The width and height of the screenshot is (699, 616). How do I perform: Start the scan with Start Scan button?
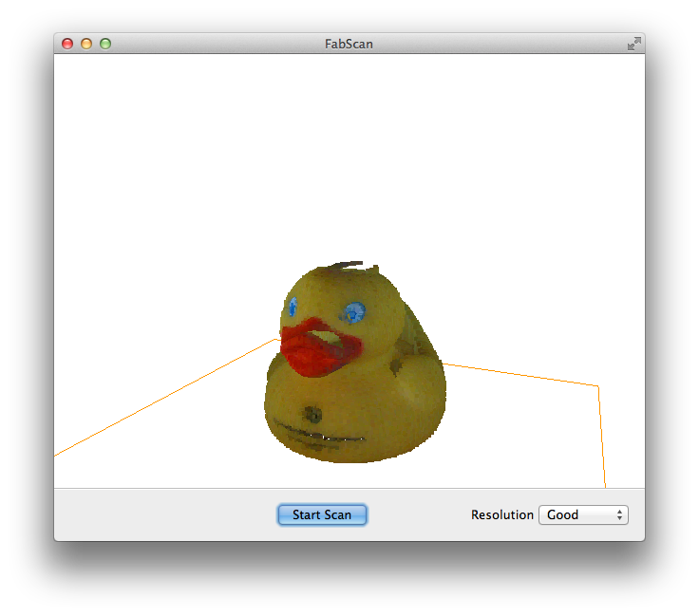[322, 514]
